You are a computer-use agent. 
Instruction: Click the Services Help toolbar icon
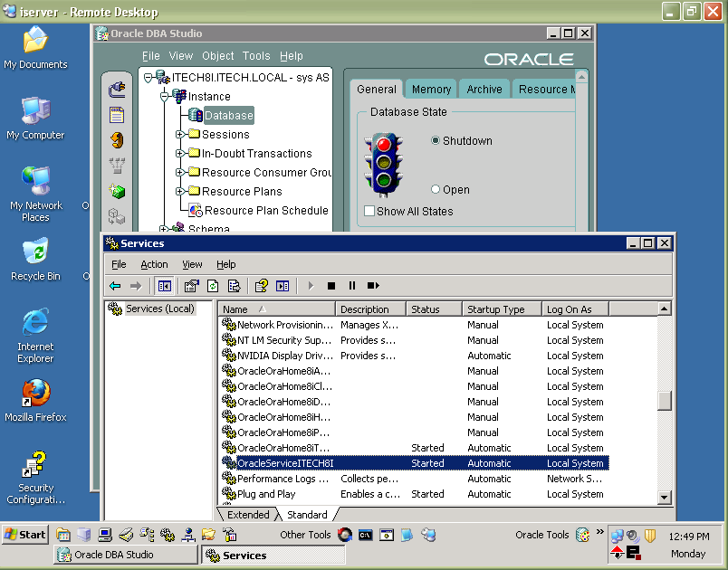pos(261,286)
